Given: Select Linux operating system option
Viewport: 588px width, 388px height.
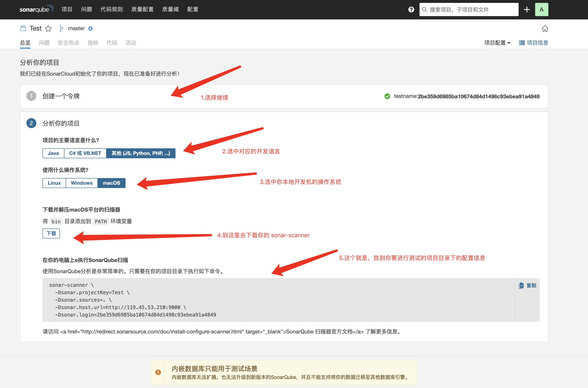Looking at the screenshot, I should (54, 183).
